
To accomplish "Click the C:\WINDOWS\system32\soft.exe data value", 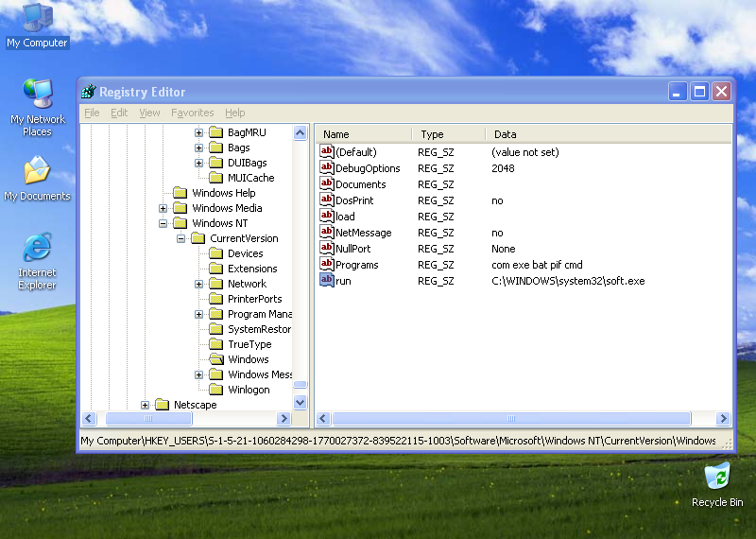I will tap(568, 281).
